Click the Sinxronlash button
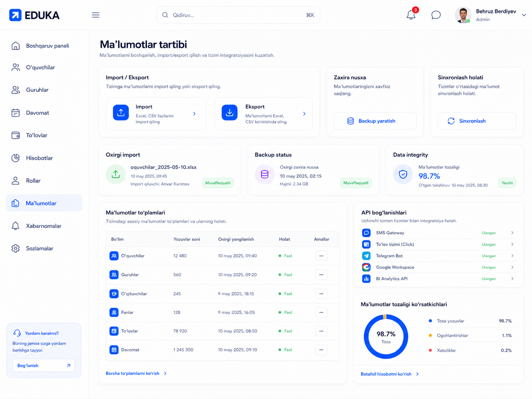The height and width of the screenshot is (399, 532). (477, 121)
